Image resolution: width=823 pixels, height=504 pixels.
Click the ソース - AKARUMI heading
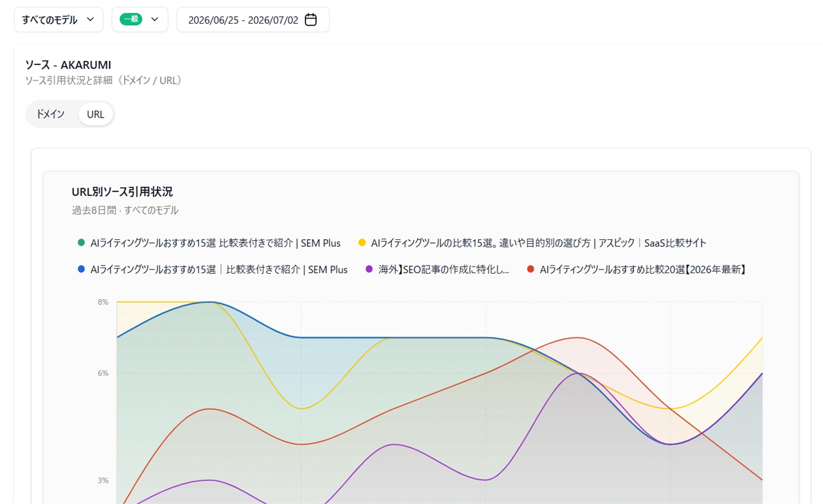(x=68, y=65)
